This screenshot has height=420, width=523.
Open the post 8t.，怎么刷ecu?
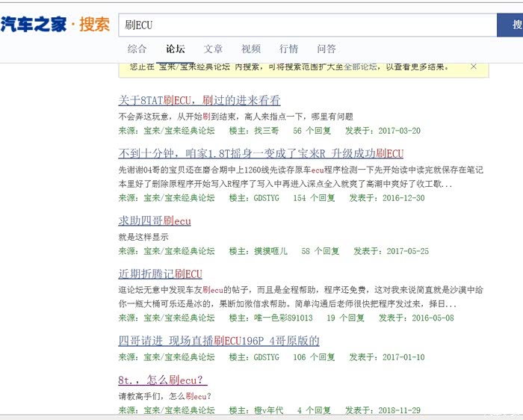(162, 380)
